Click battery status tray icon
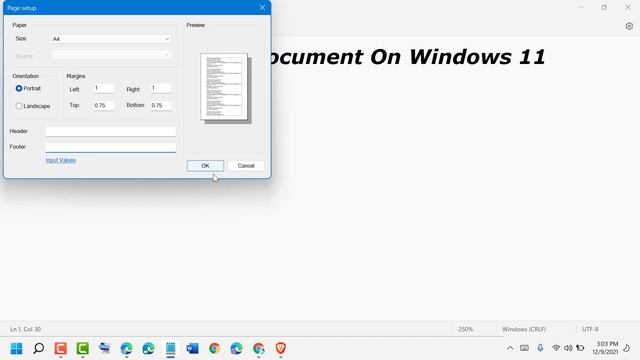The width and height of the screenshot is (640, 360). [580, 348]
